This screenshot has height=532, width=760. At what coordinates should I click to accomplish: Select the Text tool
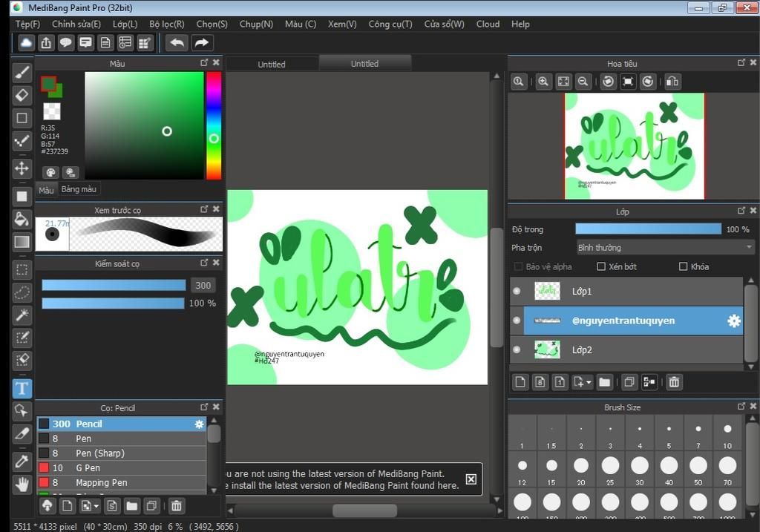click(x=22, y=388)
